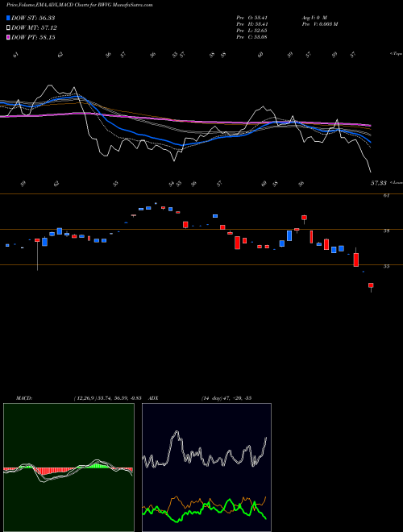Image resolution: width=403 pixels, height=532 pixels.
Task: Click the ADX (14 day) values text
Action: pos(226,398)
